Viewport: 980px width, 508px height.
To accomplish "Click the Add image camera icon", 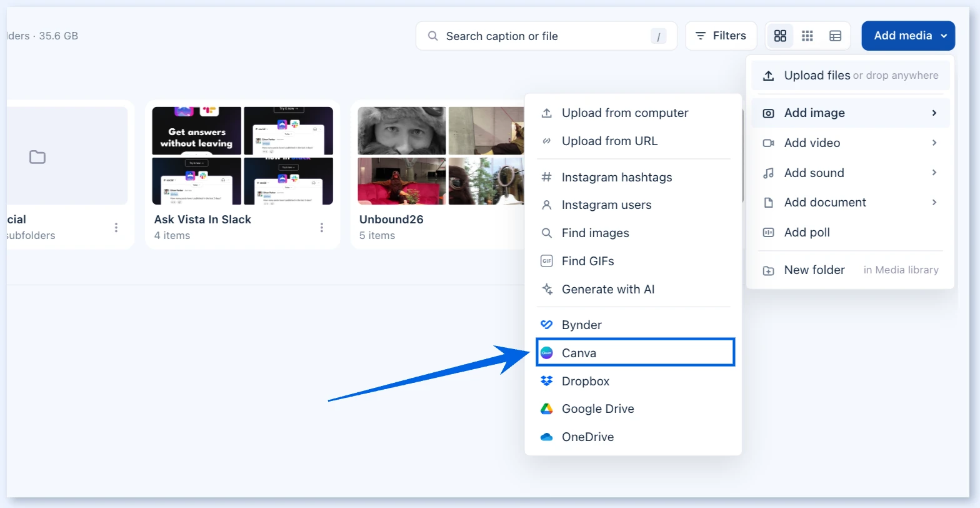I will tap(769, 113).
